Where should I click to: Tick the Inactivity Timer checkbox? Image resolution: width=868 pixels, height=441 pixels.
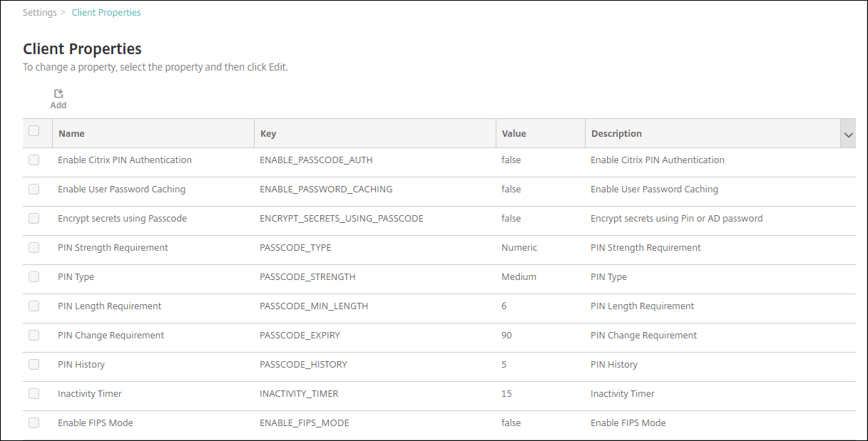coord(34,394)
